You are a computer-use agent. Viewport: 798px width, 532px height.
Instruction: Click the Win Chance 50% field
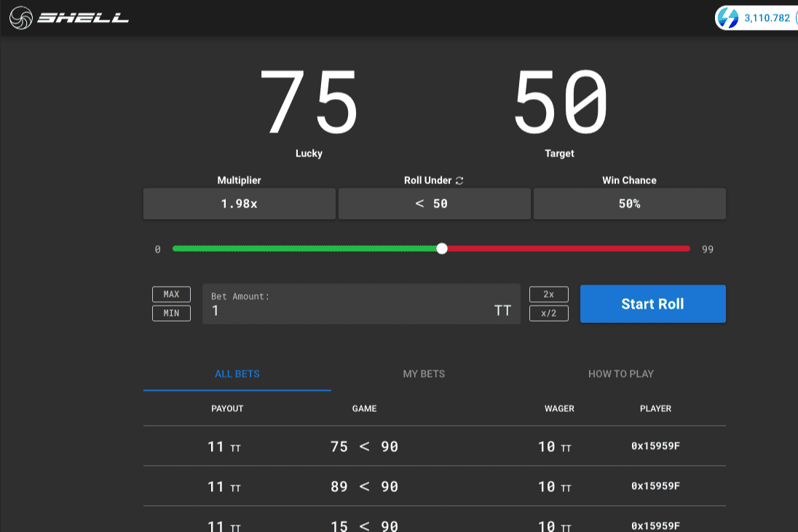(629, 204)
